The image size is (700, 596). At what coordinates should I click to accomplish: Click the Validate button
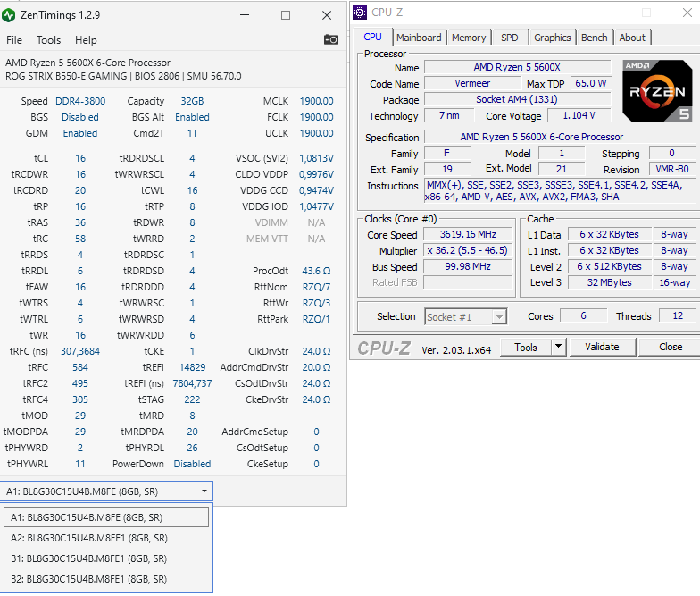602,347
